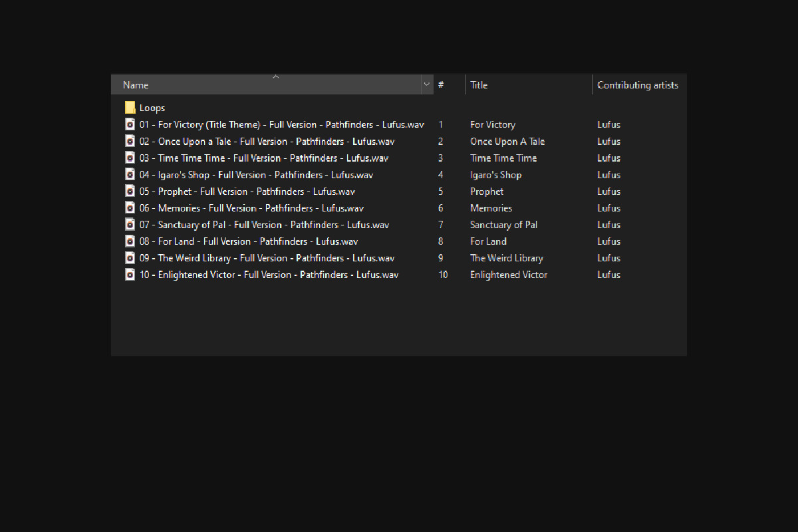
Task: Select the file icon of 02 Once Upon a Tale
Action: (130, 141)
